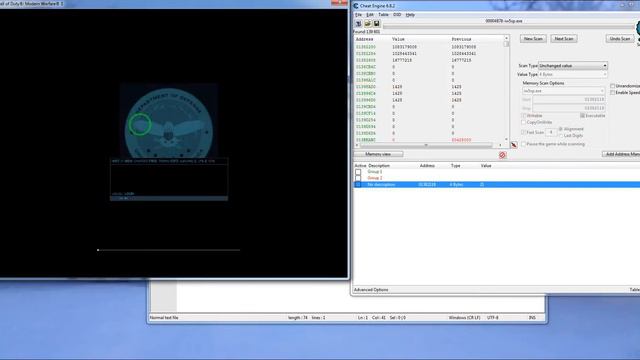This screenshot has height=360, width=640.
Task: Select result row with value 14777215
Action: click(x=429, y=60)
